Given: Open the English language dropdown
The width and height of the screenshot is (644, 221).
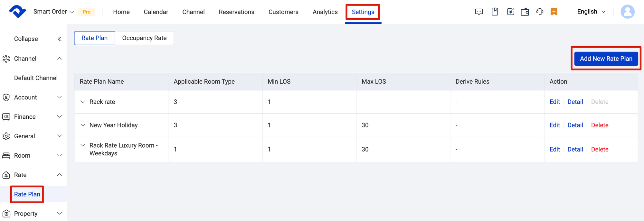Looking at the screenshot, I should 591,12.
